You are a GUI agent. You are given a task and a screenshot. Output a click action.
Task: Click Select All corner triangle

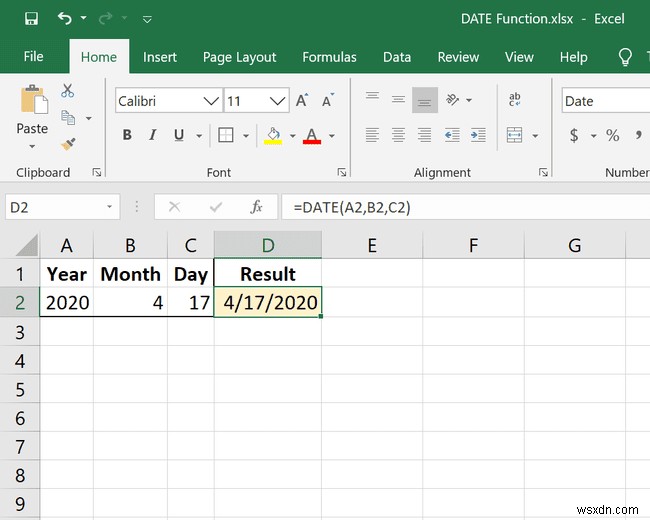pos(26,245)
